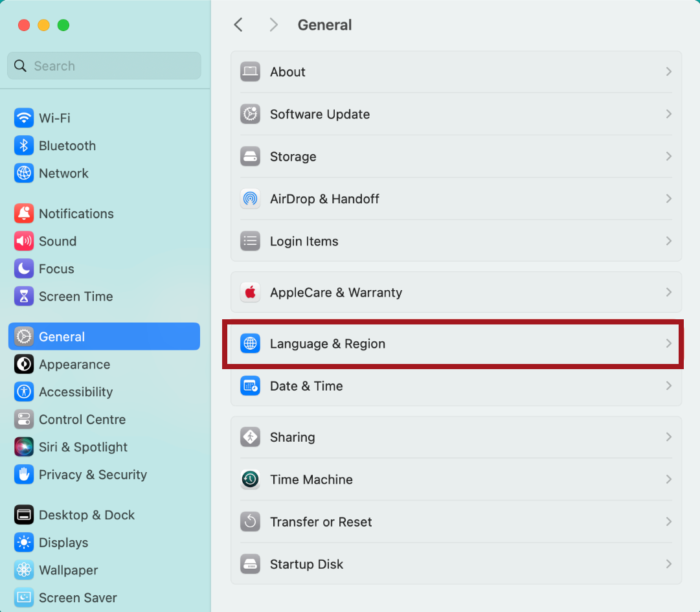The height and width of the screenshot is (612, 700).
Task: Click the Storage drive icon
Action: coord(250,156)
